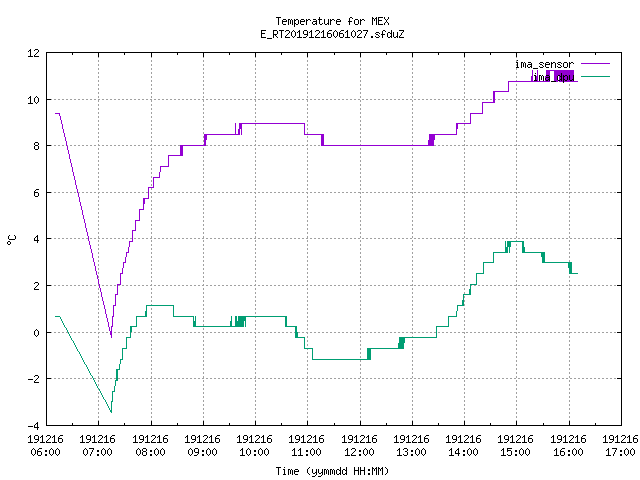Click the ima_dpu legend label
This screenshot has width=640, height=480.
[x=553, y=77]
